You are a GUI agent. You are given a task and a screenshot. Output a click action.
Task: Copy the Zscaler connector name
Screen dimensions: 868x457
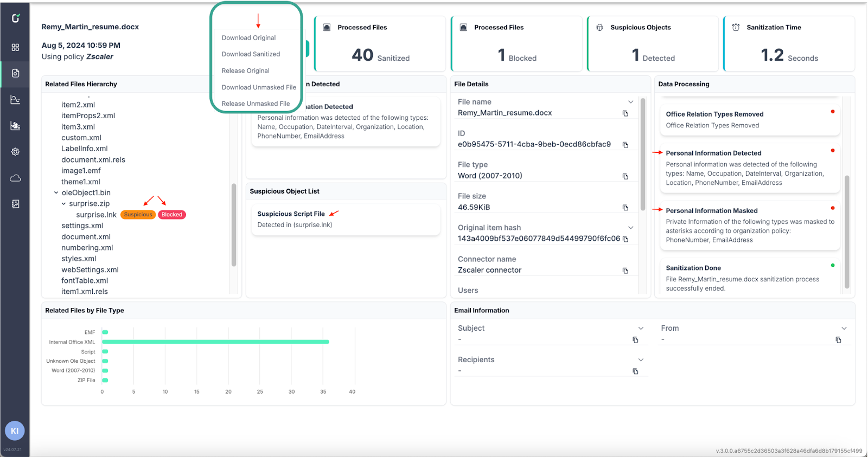[625, 271]
